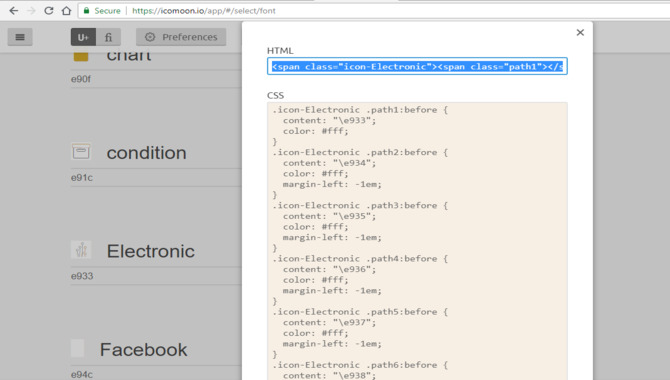
Task: Close the HTML/CSS code dialog
Action: click(x=580, y=32)
